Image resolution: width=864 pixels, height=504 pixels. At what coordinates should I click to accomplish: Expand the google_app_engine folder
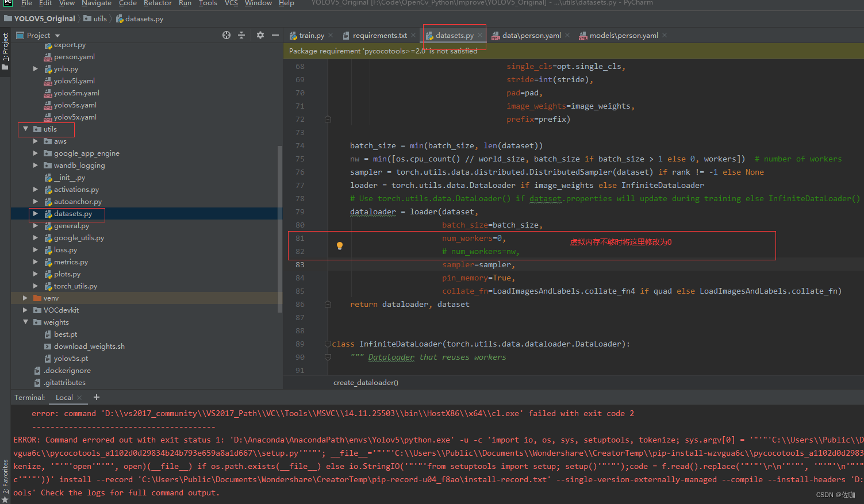tap(36, 153)
